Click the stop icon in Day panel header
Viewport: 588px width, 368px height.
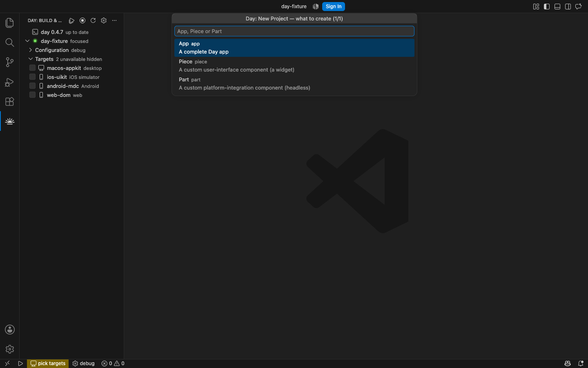tap(82, 20)
